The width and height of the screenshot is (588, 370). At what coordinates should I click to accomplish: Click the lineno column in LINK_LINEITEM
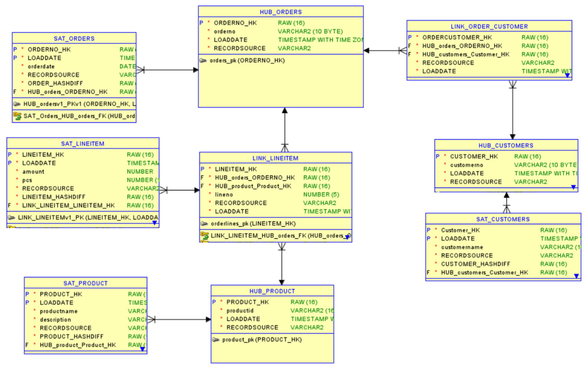point(224,195)
